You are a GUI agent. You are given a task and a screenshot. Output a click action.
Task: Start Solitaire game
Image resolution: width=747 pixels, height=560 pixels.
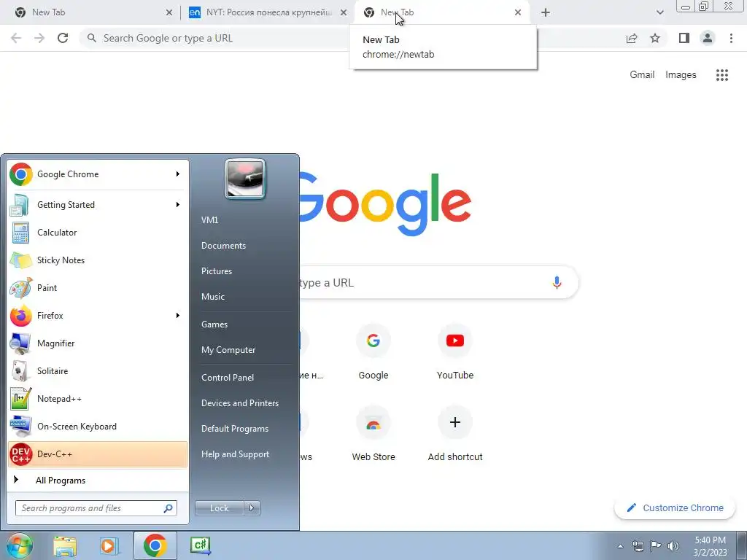point(98,371)
